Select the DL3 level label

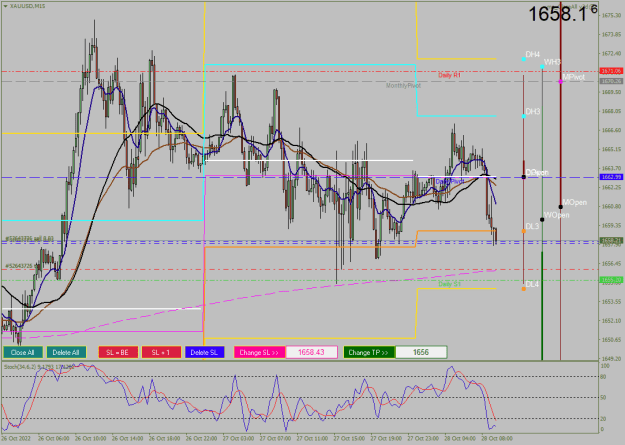click(532, 226)
